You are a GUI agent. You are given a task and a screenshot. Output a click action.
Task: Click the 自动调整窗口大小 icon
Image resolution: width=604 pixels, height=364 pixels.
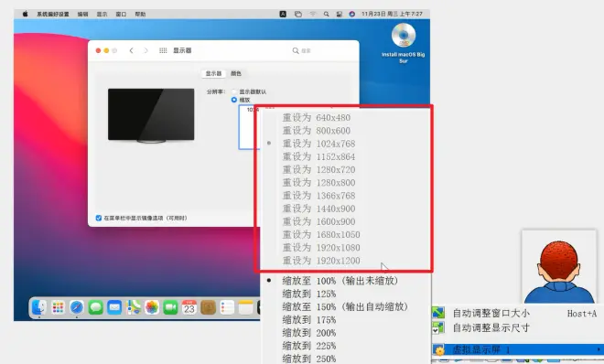click(x=438, y=313)
